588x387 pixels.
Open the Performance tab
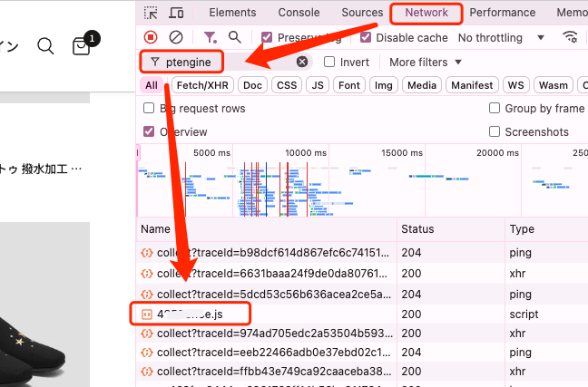pos(502,13)
